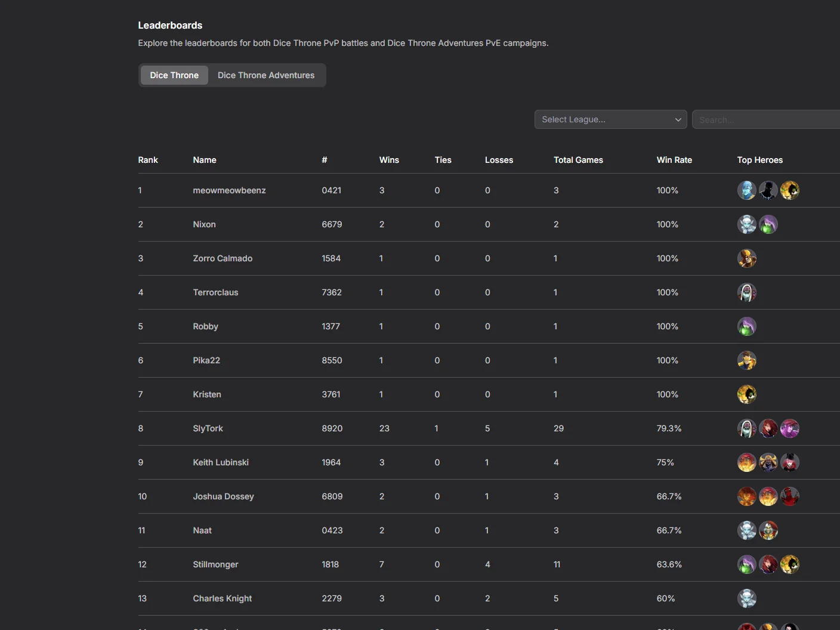The image size is (840, 630).
Task: Open the Select League dropdown
Action: pos(611,119)
